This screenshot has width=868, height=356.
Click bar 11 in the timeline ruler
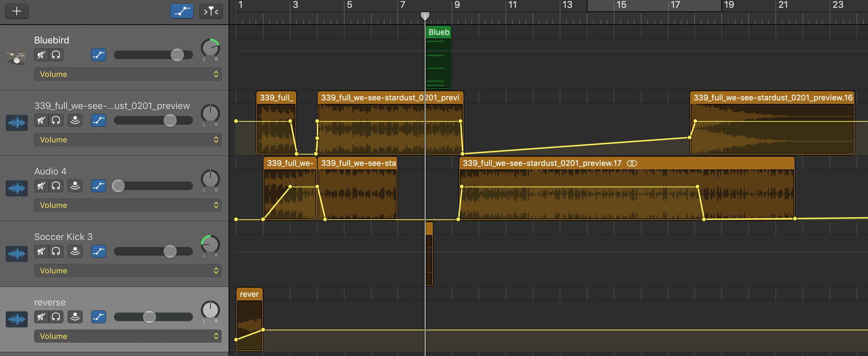pos(513,5)
